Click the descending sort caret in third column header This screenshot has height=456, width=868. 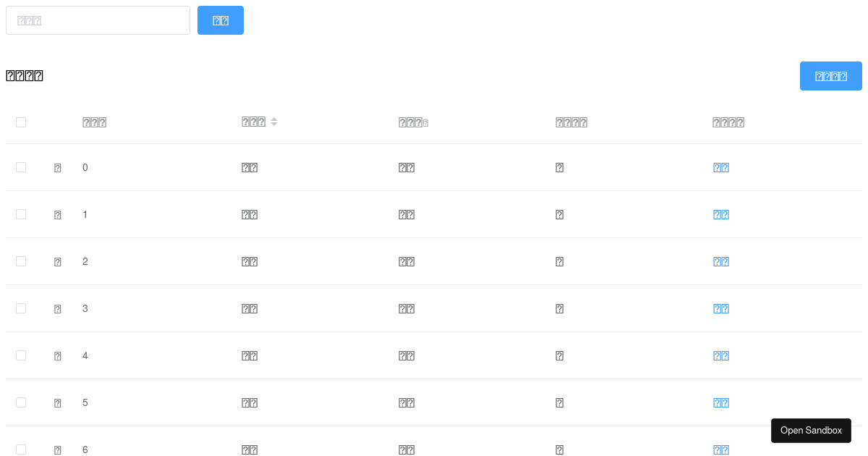(x=274, y=124)
